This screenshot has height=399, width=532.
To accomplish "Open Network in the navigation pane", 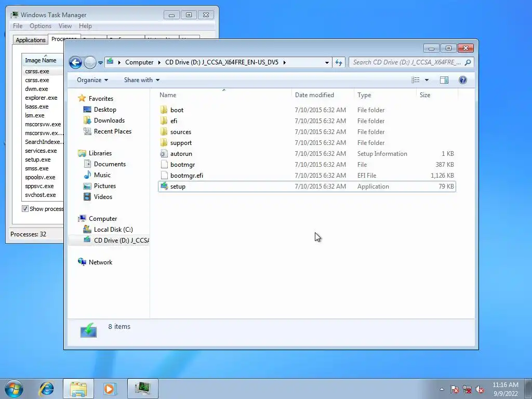I will (x=100, y=262).
